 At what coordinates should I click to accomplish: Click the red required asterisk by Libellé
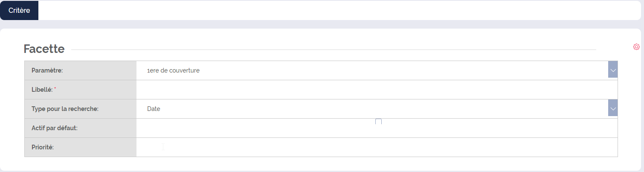pos(55,88)
